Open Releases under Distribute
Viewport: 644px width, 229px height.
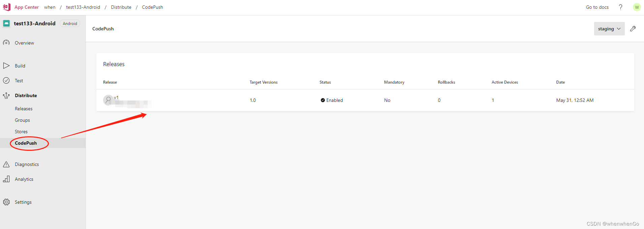(x=24, y=109)
